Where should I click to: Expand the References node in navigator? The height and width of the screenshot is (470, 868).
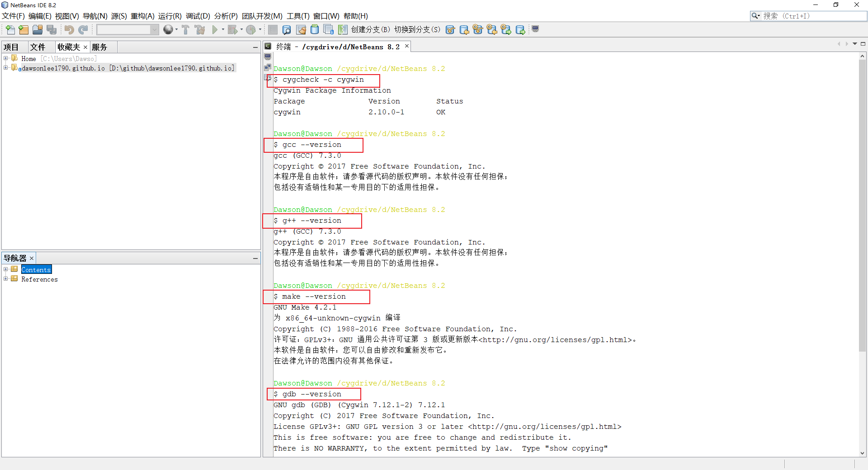click(x=5, y=279)
